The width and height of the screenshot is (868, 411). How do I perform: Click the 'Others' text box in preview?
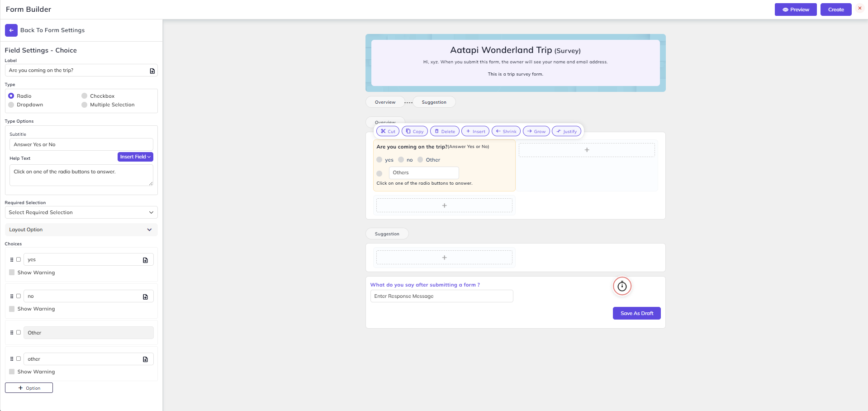424,172
